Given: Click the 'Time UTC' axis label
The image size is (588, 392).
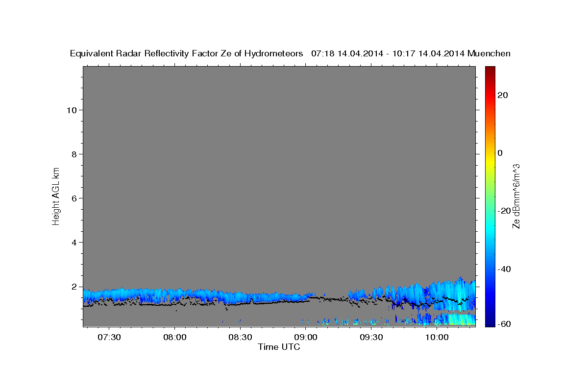Looking at the screenshot, I should [279, 347].
